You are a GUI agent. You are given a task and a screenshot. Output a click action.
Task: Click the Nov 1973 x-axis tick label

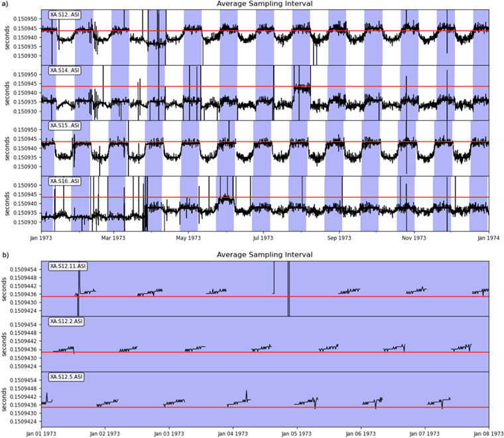click(x=414, y=238)
